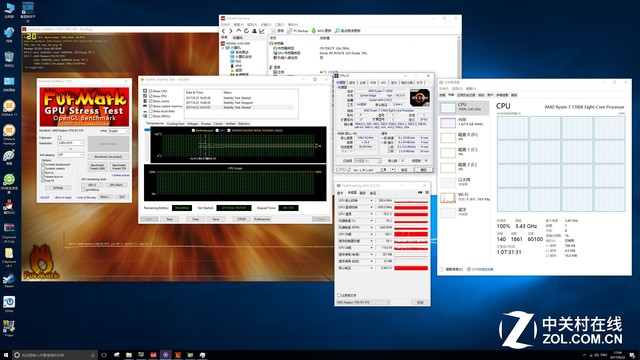
Task: Open driver update in AIDA64 toolbar
Action: point(348,31)
